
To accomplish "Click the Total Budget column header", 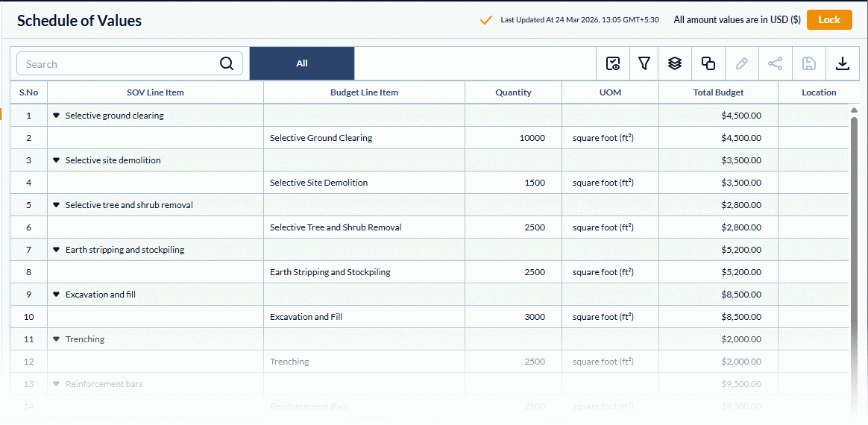I will tap(718, 92).
